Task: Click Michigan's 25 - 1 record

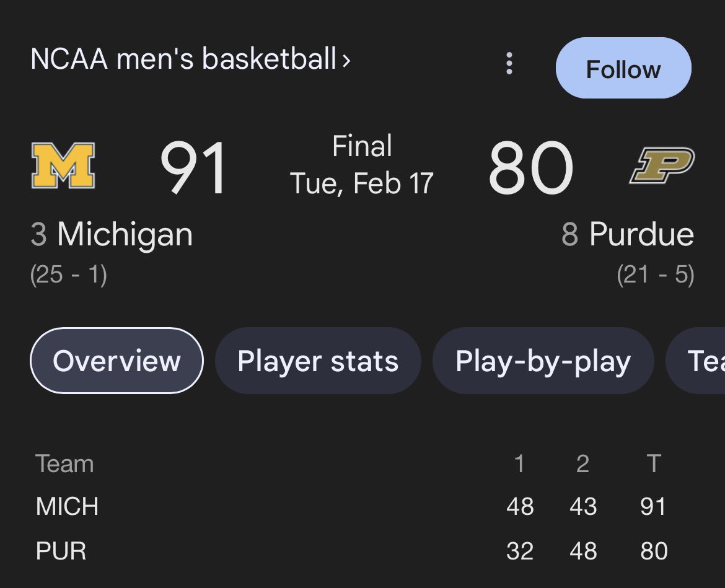Action: 68,274
